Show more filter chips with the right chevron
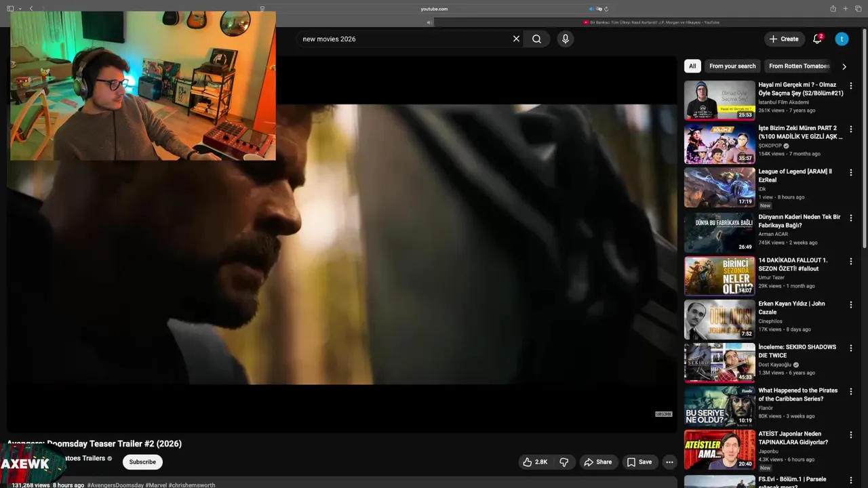The height and width of the screenshot is (488, 868). point(844,66)
